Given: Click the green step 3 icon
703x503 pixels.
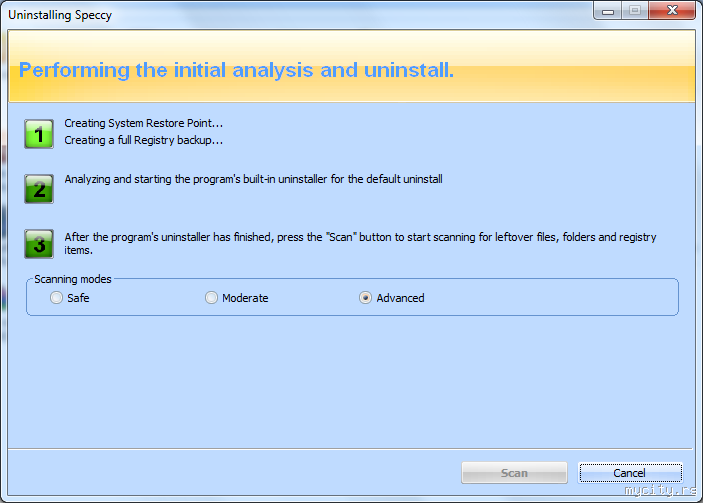Looking at the screenshot, I should pyautogui.click(x=39, y=244).
